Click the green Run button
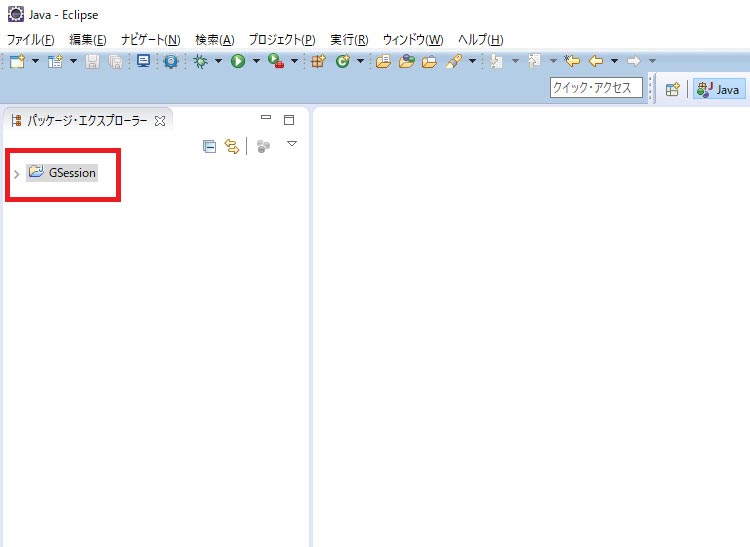This screenshot has width=750, height=547. click(x=238, y=61)
